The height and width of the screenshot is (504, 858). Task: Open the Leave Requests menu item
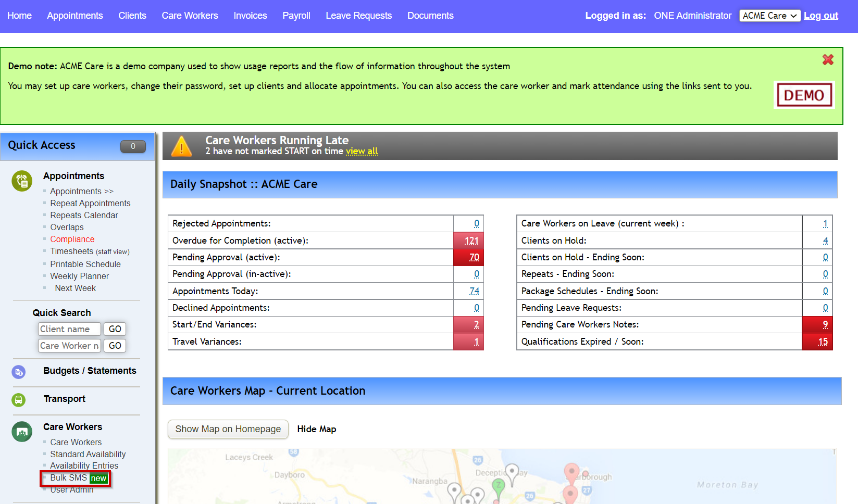point(358,16)
